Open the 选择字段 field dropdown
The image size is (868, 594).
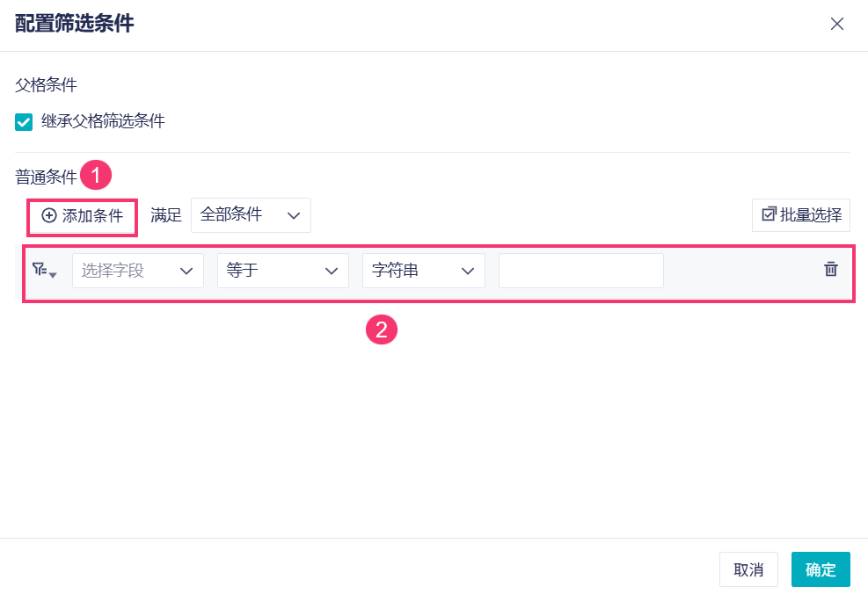142,271
